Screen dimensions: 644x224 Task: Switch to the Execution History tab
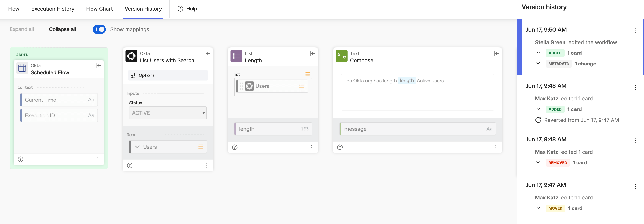tap(53, 9)
